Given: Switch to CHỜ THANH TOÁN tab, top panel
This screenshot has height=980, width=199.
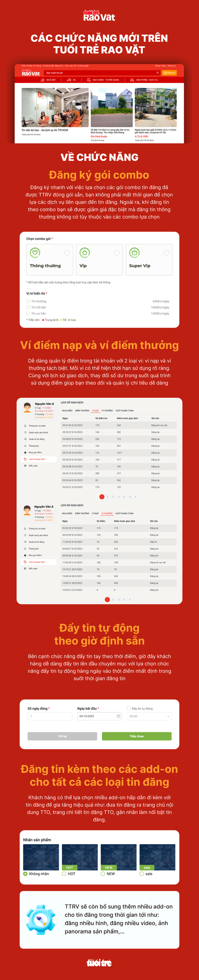Looking at the screenshot, I should [124, 411].
